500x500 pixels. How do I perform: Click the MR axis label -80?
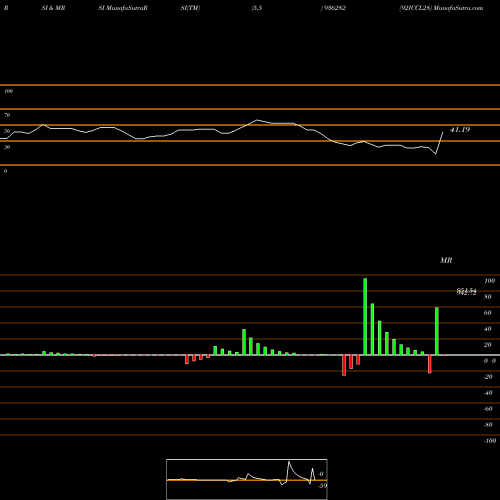[488, 425]
